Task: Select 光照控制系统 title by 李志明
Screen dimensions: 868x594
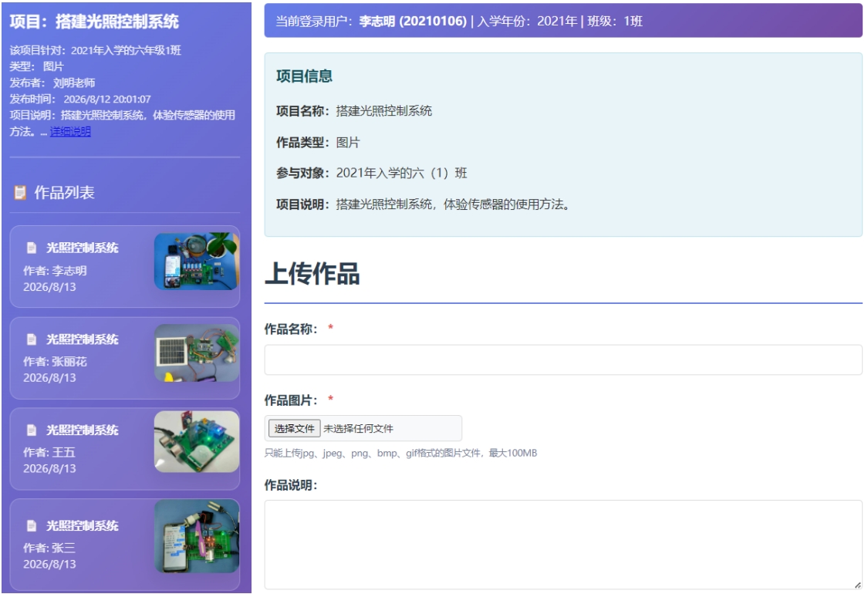Action: (83, 248)
